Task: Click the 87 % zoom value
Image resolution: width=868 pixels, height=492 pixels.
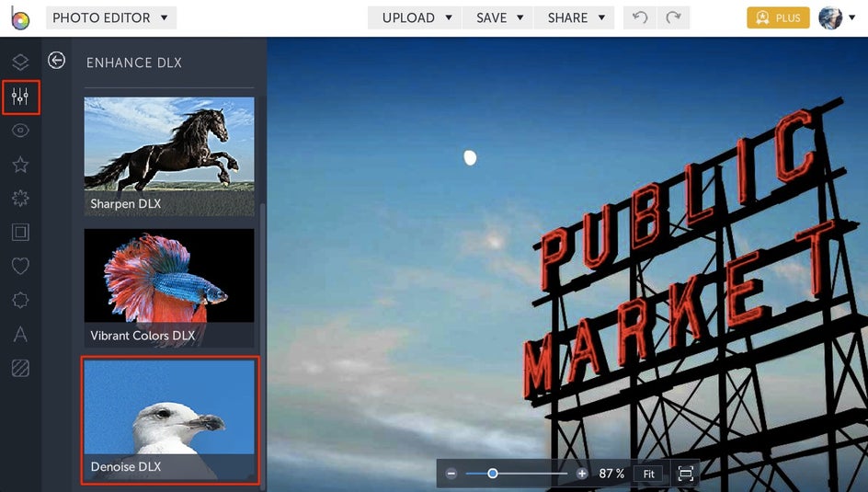Action: click(611, 474)
